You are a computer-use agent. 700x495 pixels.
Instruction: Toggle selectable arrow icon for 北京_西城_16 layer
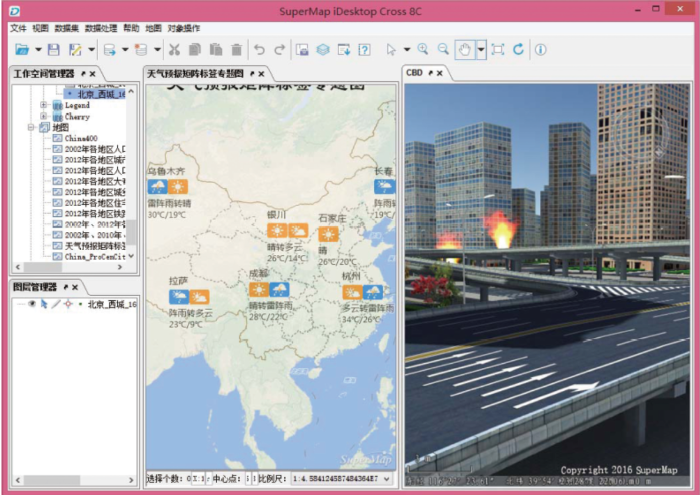[44, 304]
